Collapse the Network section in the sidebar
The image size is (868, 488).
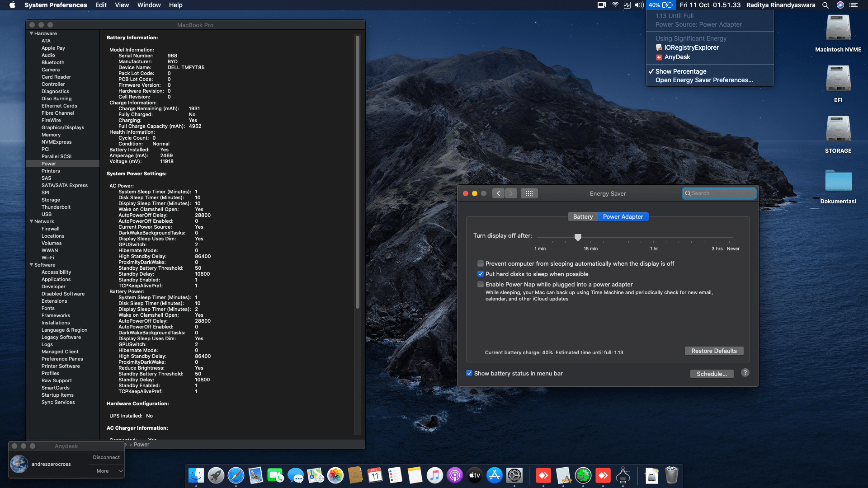[31, 221]
